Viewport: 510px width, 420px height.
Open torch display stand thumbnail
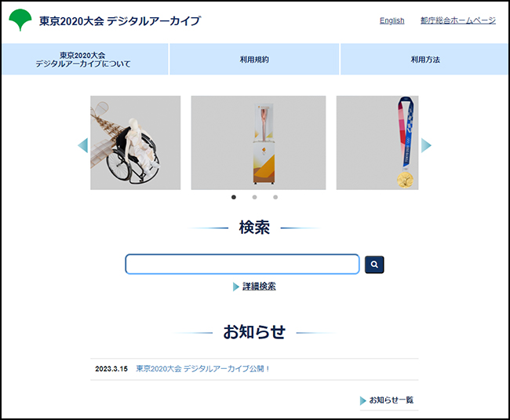tap(258, 143)
